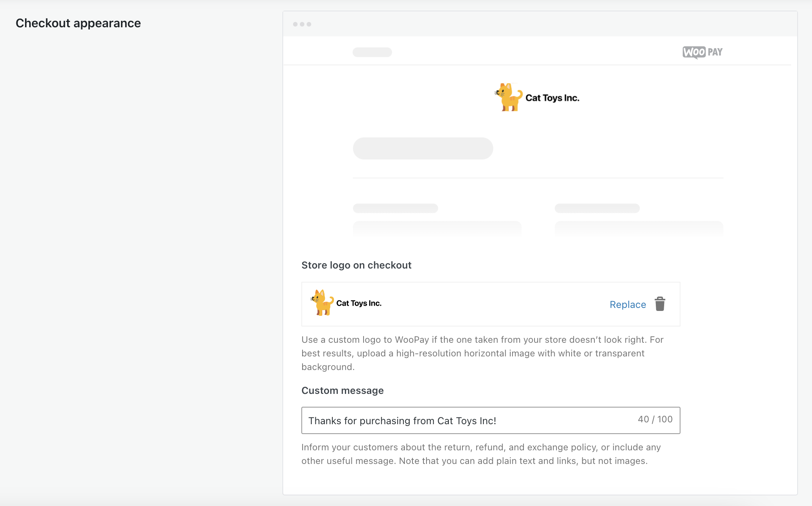812x506 pixels.
Task: Delete the store logo with trash icon
Action: (660, 304)
